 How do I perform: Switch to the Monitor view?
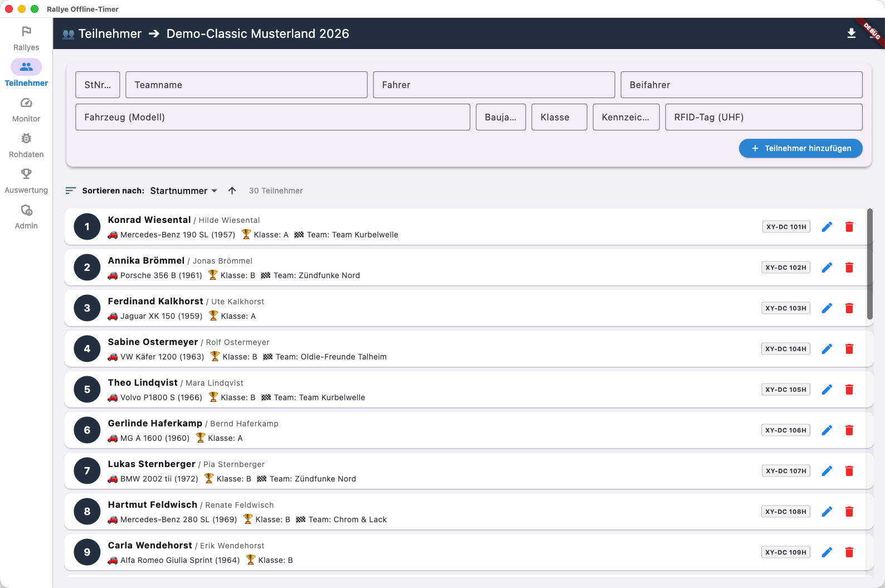point(26,110)
